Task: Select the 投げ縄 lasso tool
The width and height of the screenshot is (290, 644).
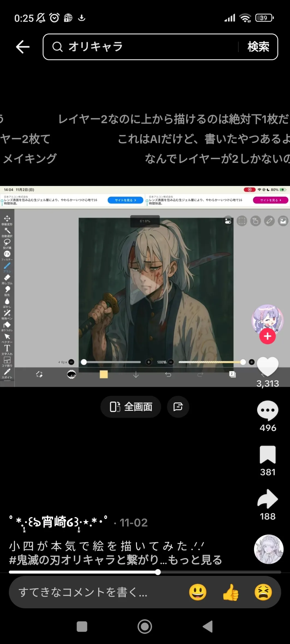Action: click(7, 244)
